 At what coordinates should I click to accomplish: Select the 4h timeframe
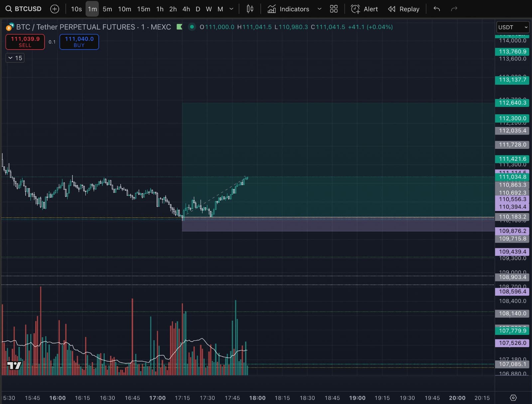tap(186, 9)
